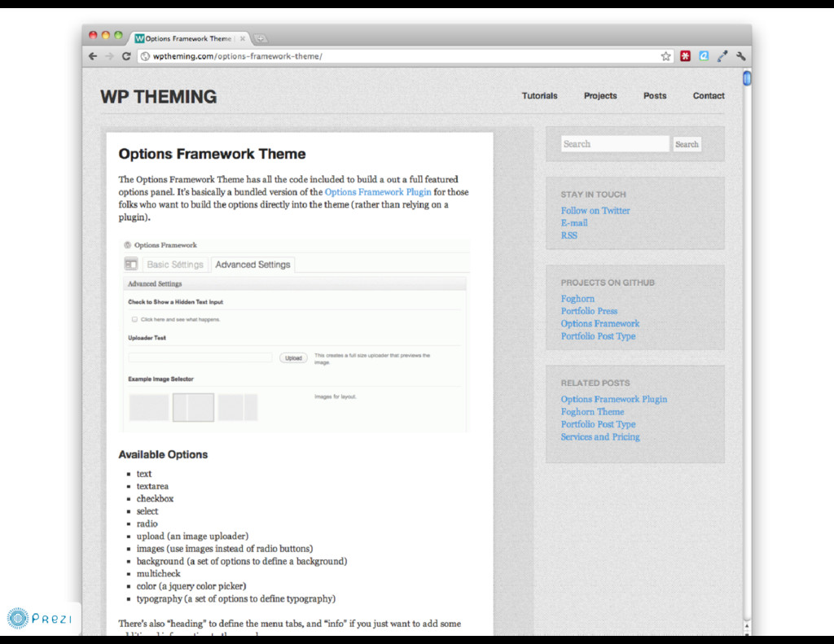834x644 pixels.
Task: Click the Search submit button
Action: click(687, 144)
